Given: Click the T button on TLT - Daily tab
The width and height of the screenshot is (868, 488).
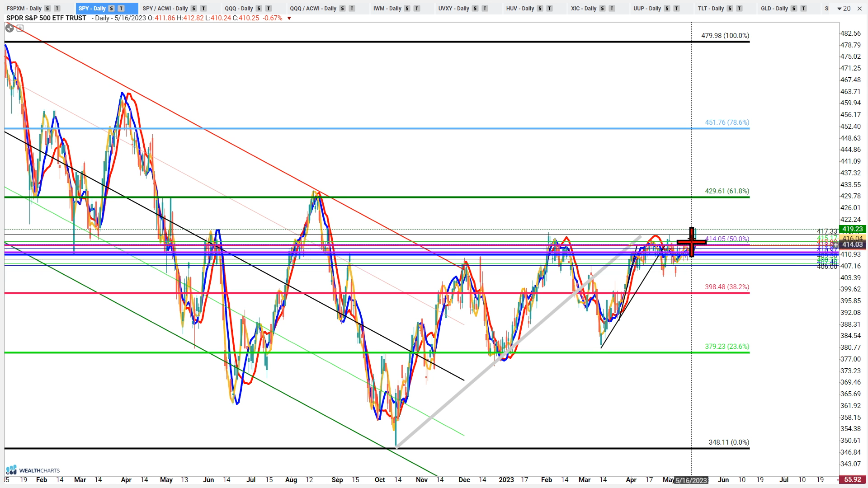Looking at the screenshot, I should tap(739, 9).
